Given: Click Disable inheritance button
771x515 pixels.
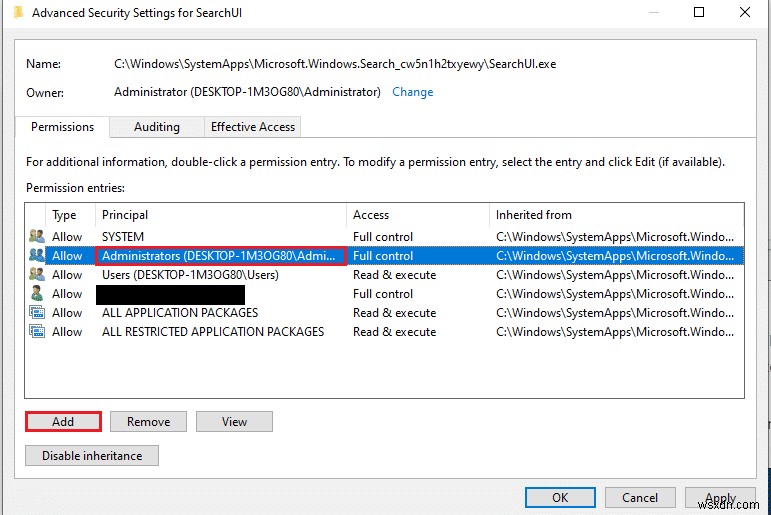Looking at the screenshot, I should [92, 456].
